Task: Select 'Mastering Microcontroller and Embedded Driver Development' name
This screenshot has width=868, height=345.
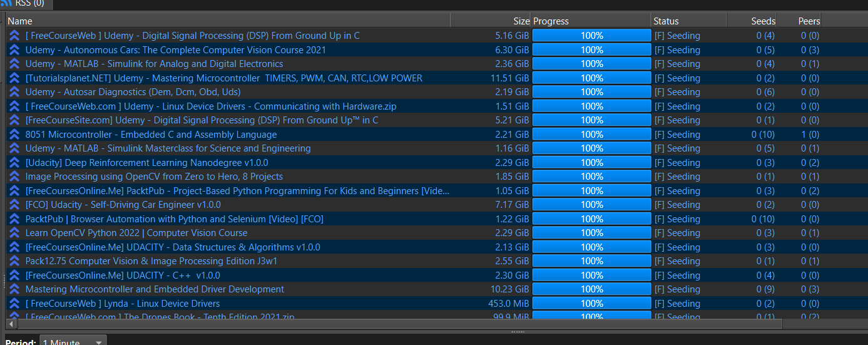Action: pyautogui.click(x=155, y=289)
